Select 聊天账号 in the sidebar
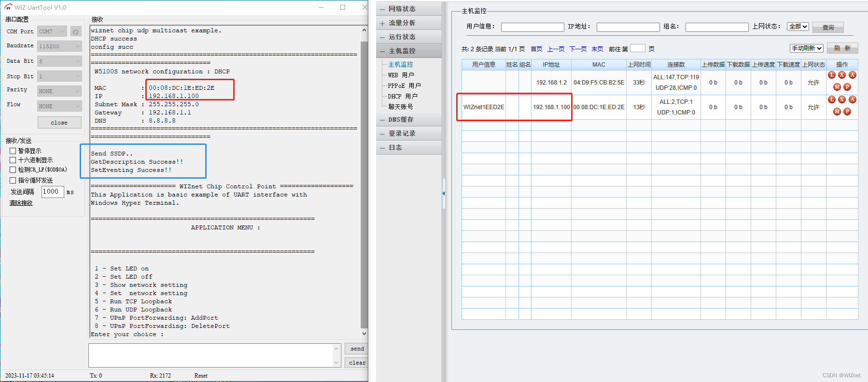 pos(401,107)
